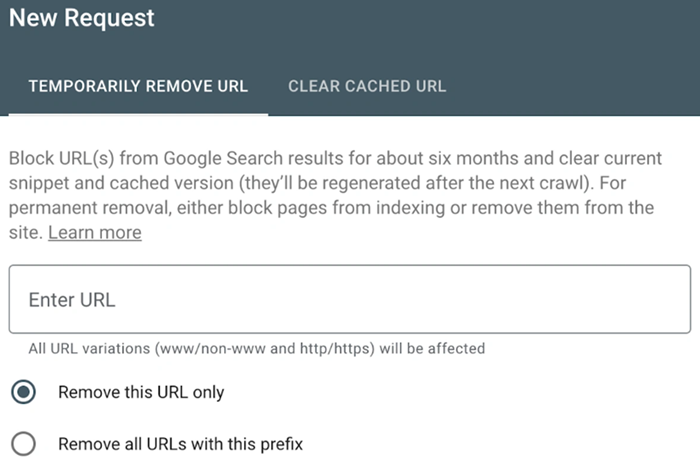This screenshot has height=466, width=700.
Task: Open the Clear Cached URL tab
Action: tap(367, 86)
